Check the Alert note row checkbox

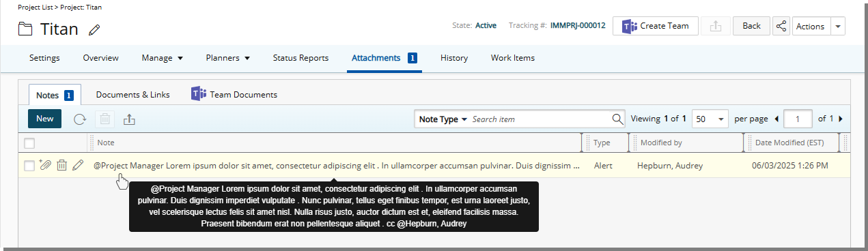click(29, 165)
